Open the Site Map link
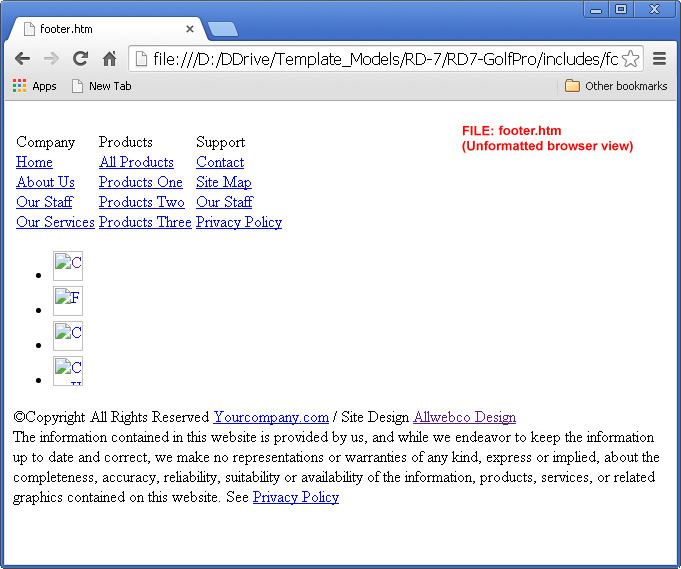This screenshot has height=569, width=681. (223, 182)
